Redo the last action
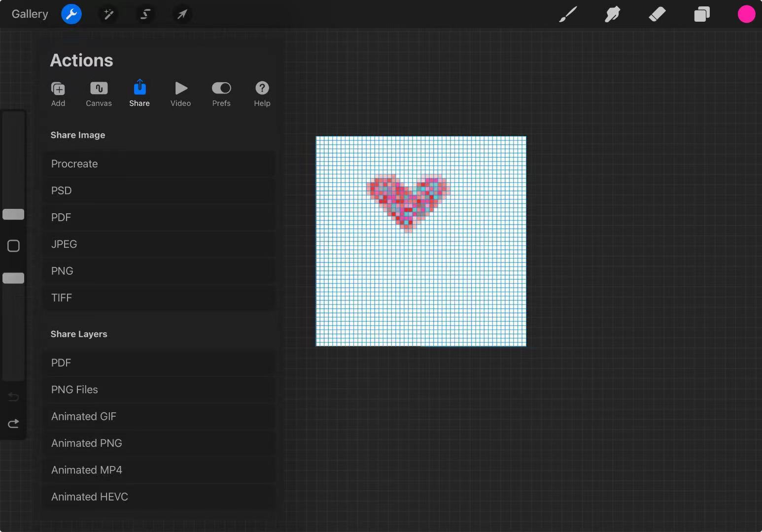The width and height of the screenshot is (762, 532). (13, 424)
